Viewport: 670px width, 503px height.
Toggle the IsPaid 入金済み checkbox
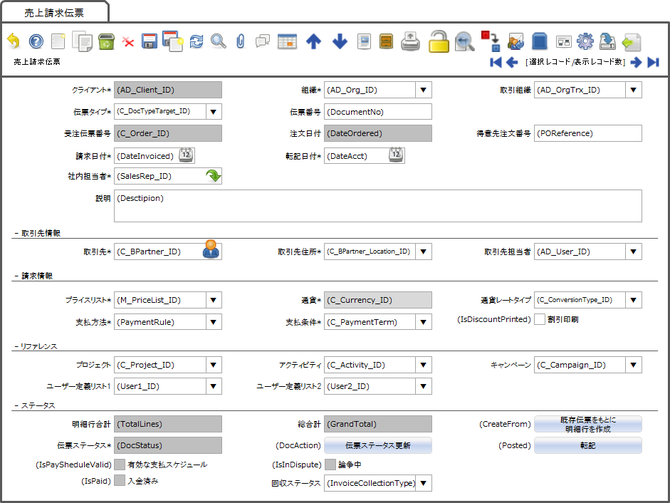click(x=120, y=481)
